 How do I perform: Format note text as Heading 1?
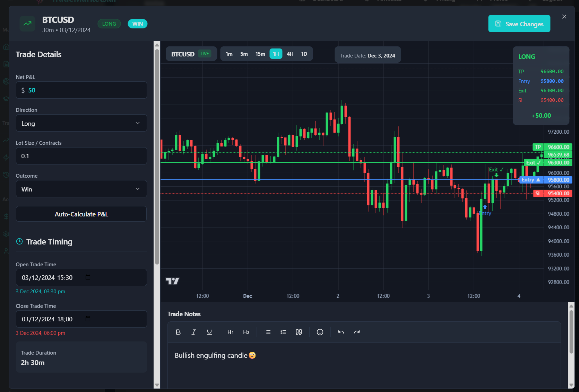[230, 332]
